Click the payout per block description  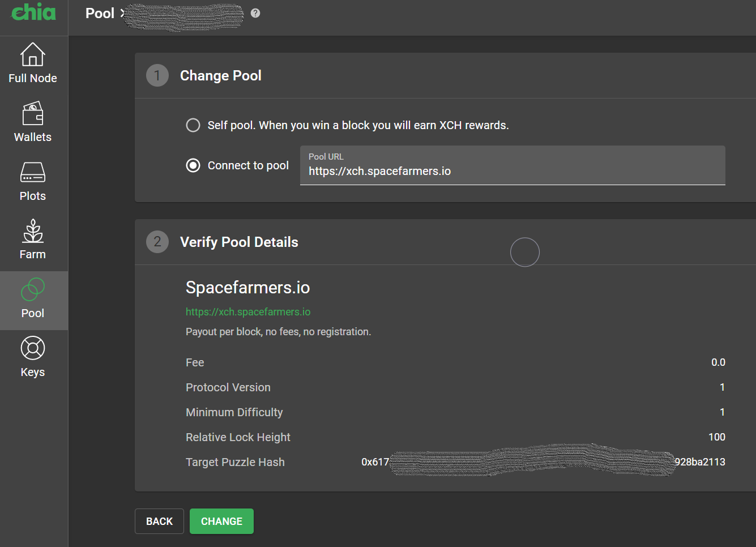point(279,332)
